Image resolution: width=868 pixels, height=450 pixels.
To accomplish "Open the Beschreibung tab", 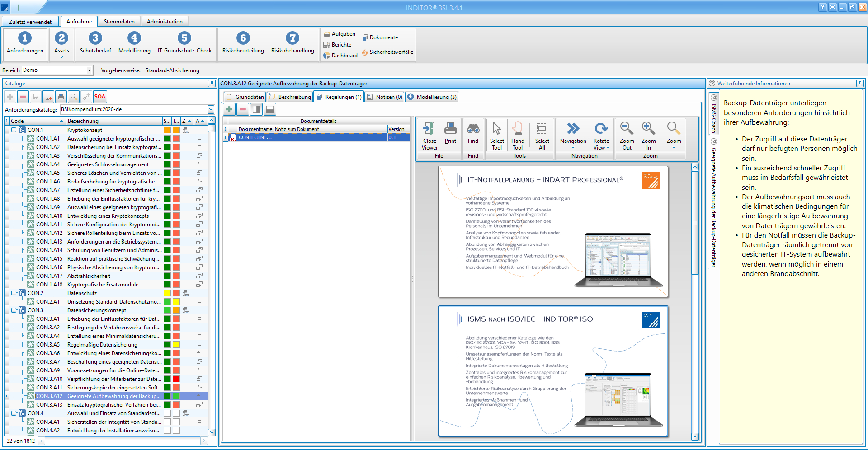I will (290, 97).
